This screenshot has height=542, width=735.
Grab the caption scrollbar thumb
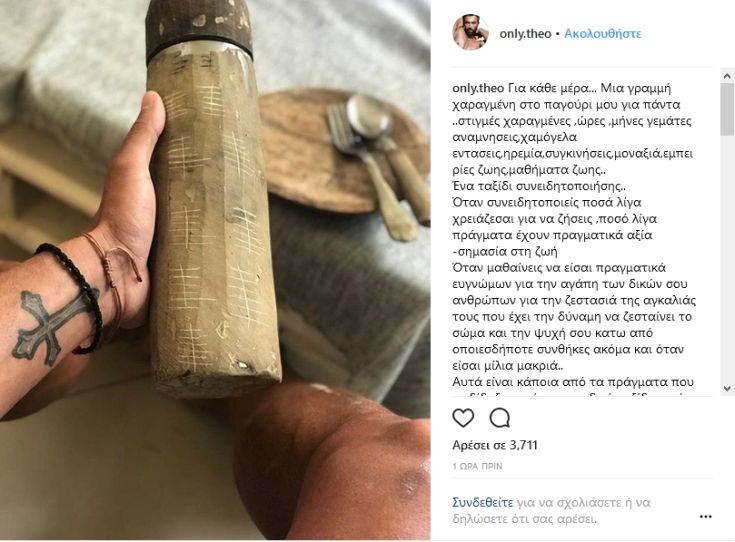pos(727,109)
